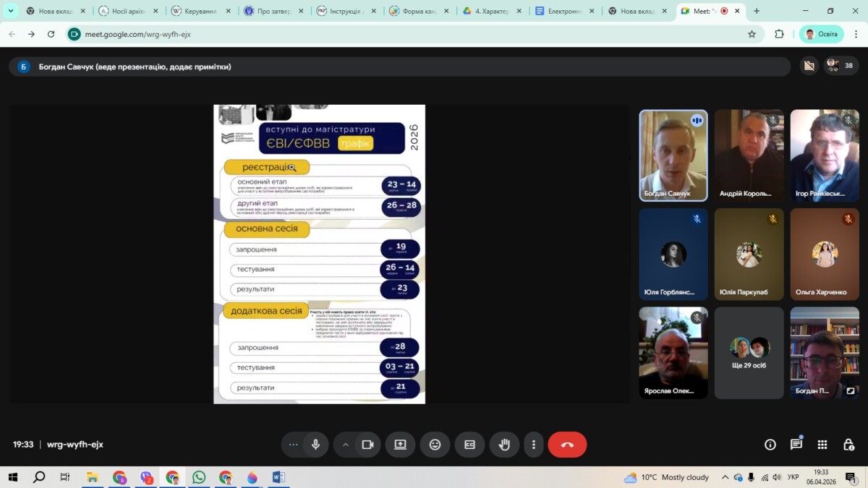Toggle the camera on or off
The image size is (868, 488).
coord(367,445)
